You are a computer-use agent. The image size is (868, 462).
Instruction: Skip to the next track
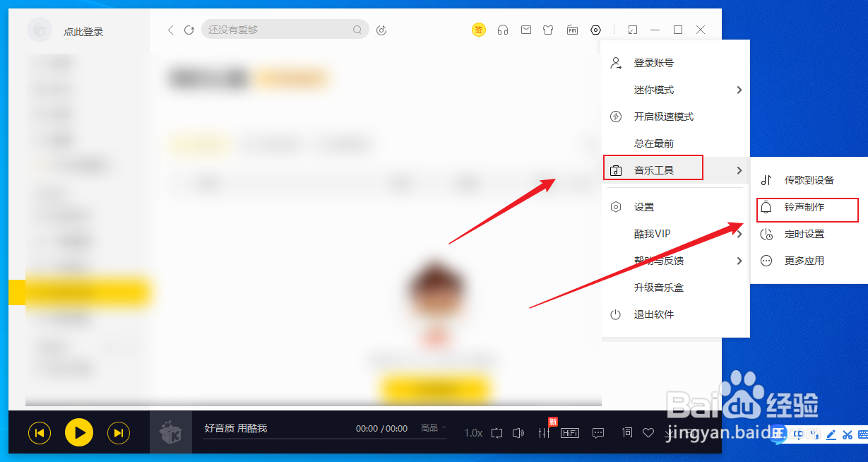(119, 432)
